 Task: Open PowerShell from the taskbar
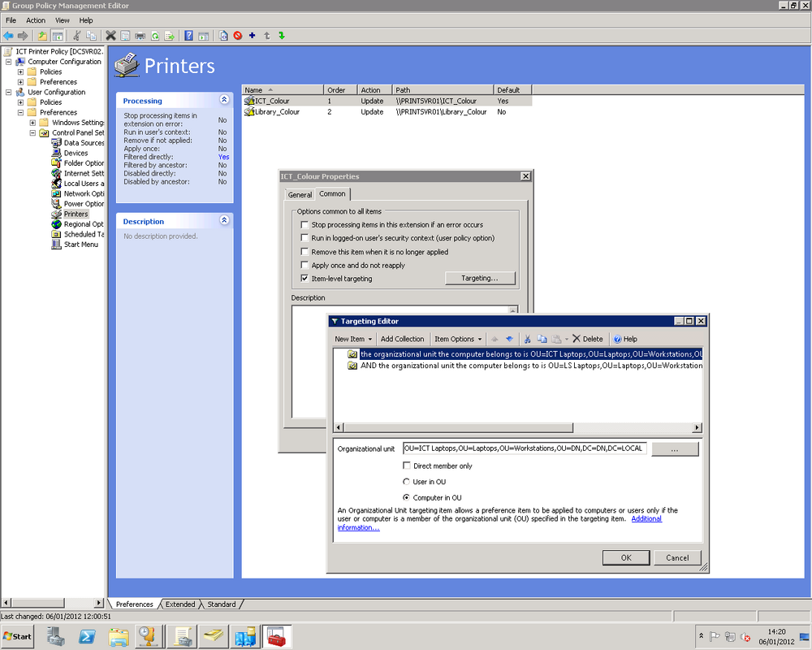(x=87, y=636)
